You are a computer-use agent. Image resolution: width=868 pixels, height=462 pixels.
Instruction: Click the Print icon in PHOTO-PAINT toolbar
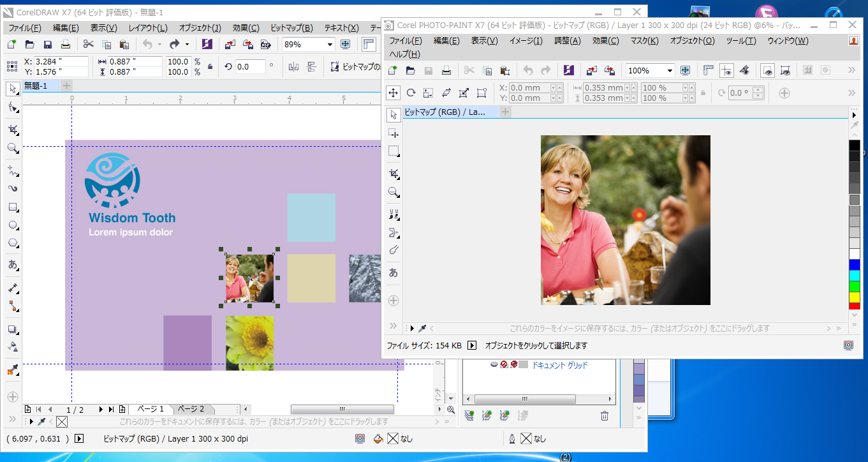(x=446, y=71)
